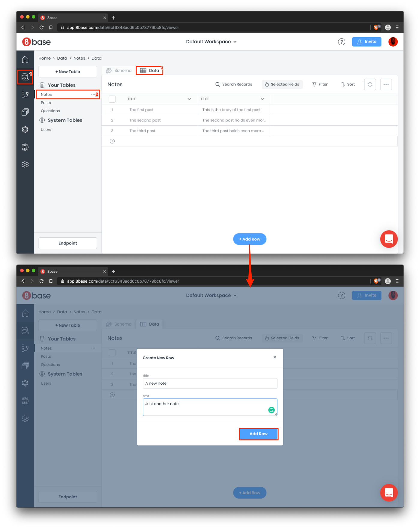420x529 pixels.
Task: Open team people sidebar icon in top window
Action: click(x=25, y=147)
